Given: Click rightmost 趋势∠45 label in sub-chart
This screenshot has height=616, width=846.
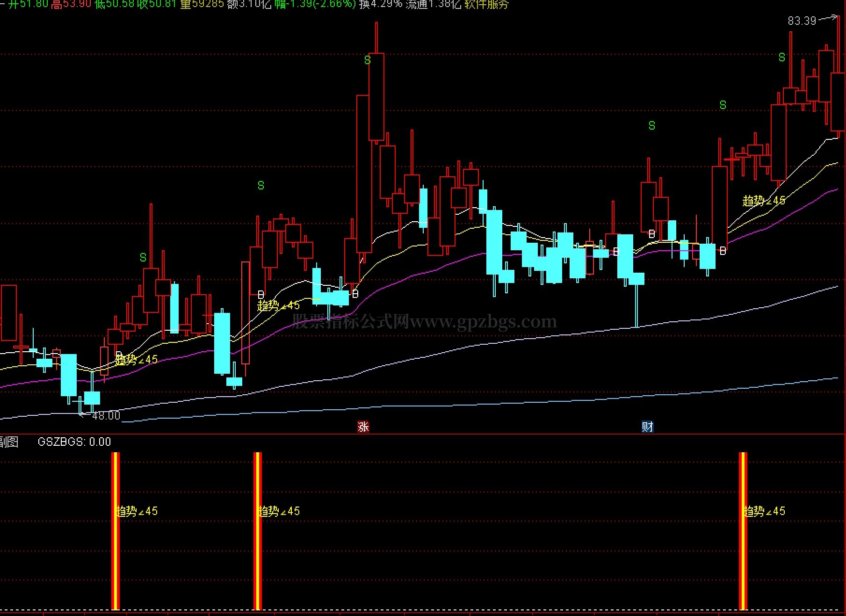Looking at the screenshot, I should point(764,511).
